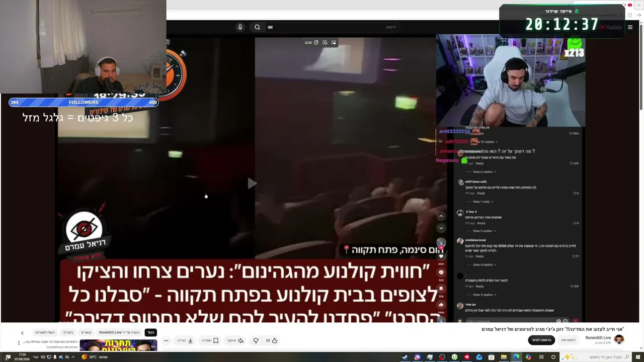Open Task View on the taskbar

[x=541, y=357]
